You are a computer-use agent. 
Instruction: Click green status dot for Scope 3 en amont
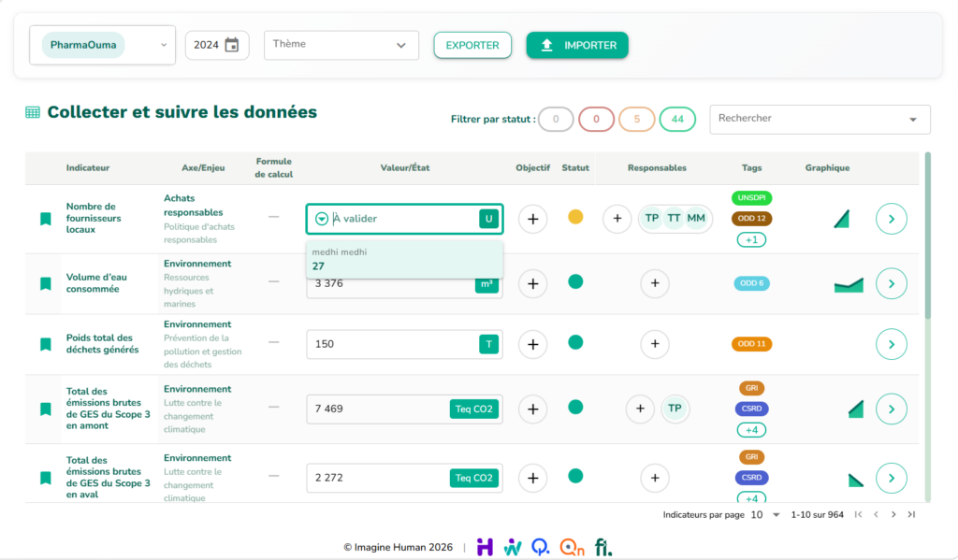pos(575,408)
